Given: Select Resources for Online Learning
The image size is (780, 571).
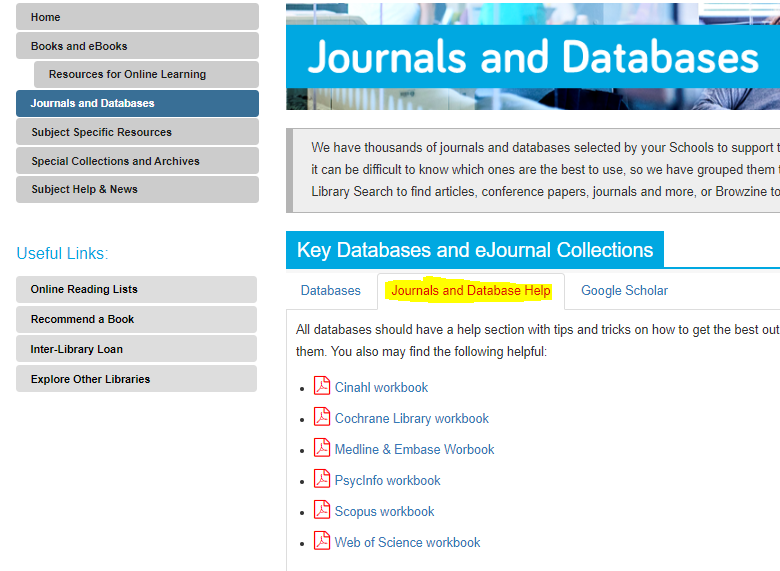Looking at the screenshot, I should click(146, 74).
